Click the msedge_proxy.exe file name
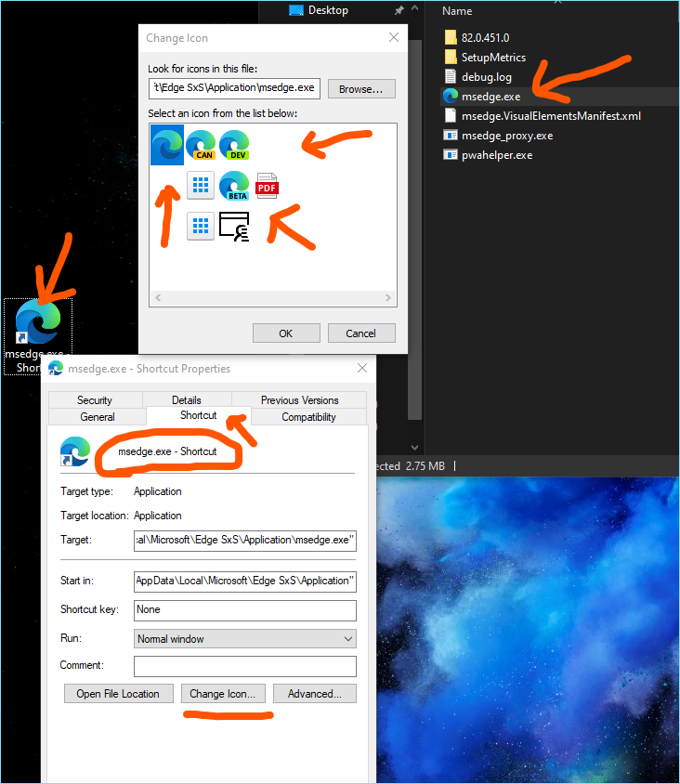Viewport: 680px width, 784px height. [507, 136]
